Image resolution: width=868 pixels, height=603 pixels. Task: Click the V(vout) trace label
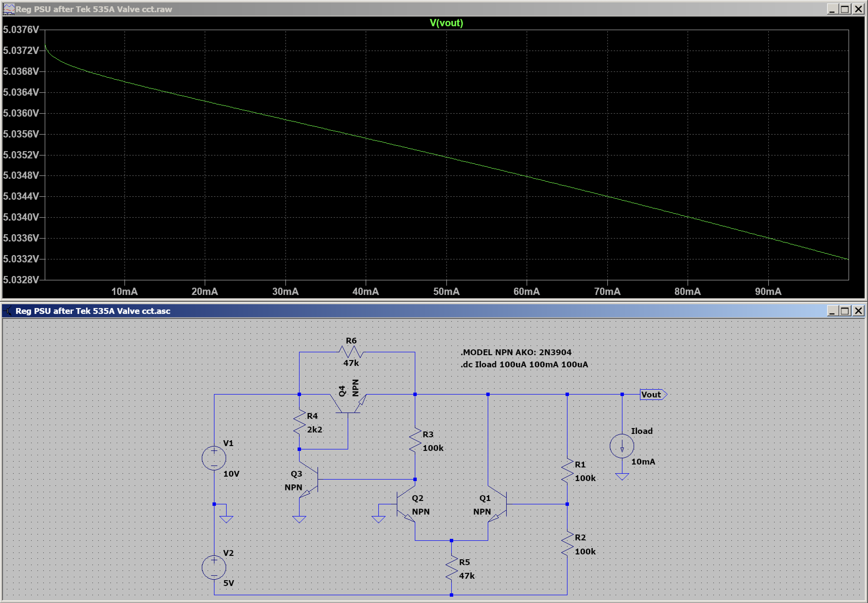[x=446, y=23]
